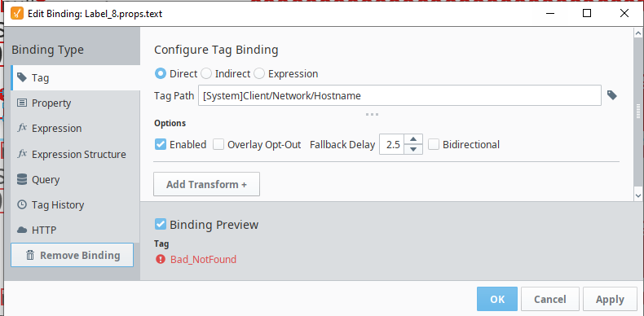Select the Tag History binding type
The height and width of the screenshot is (316, 644).
point(76,204)
